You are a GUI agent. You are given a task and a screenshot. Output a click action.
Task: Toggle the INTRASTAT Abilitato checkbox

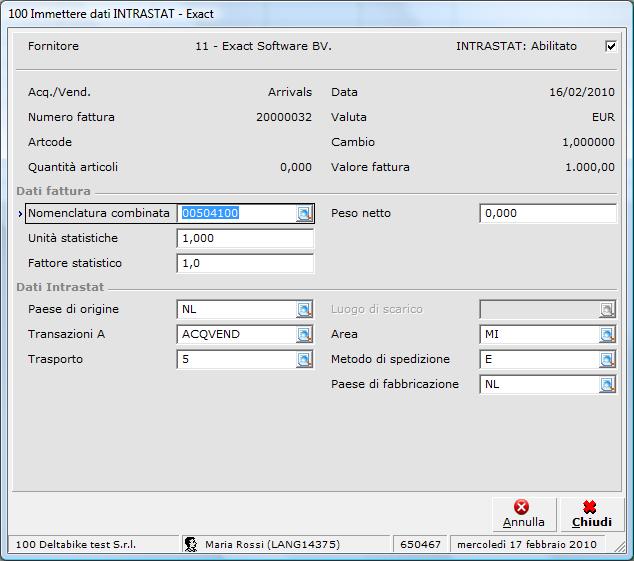pos(611,46)
